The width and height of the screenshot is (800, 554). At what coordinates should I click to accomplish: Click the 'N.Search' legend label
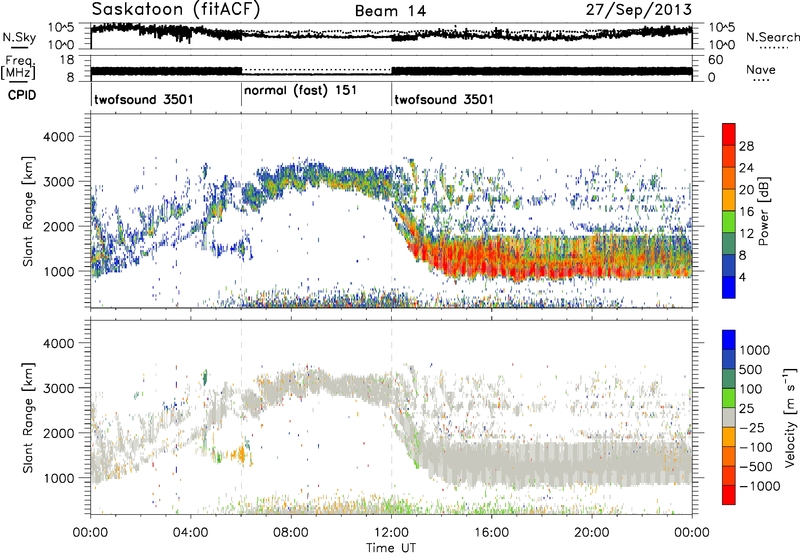[x=772, y=37]
